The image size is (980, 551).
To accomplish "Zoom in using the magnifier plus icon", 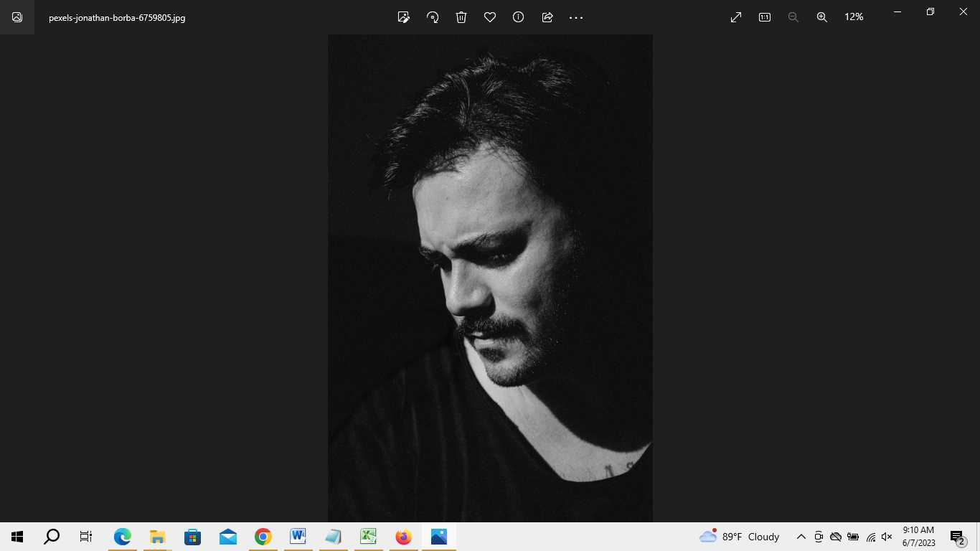I will point(822,17).
